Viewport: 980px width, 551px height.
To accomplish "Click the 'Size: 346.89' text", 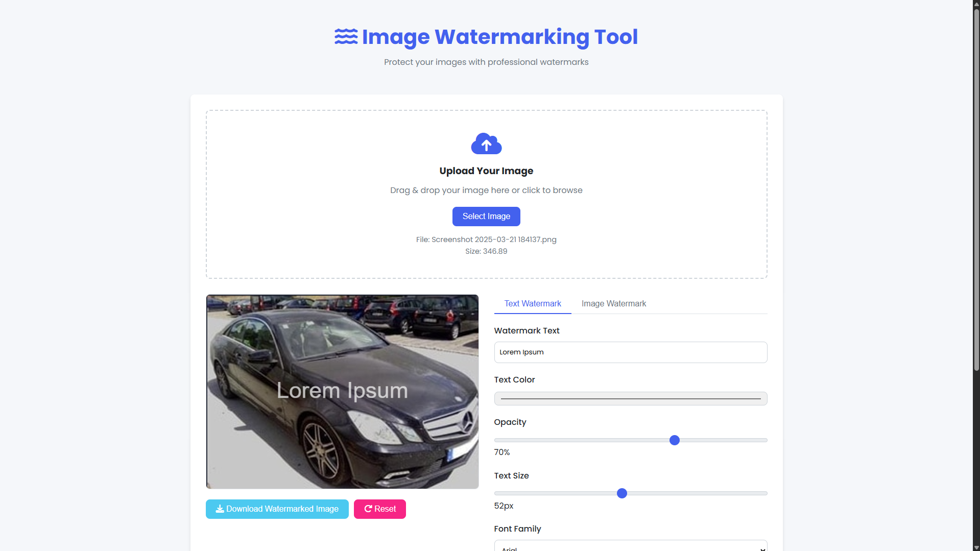I will click(486, 251).
